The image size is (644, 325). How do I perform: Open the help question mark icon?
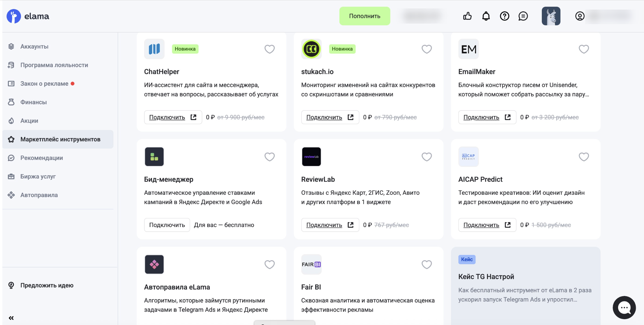(505, 16)
